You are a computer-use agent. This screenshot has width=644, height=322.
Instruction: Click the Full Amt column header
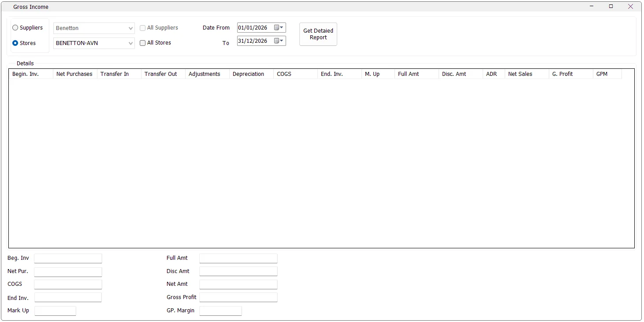tap(417, 74)
